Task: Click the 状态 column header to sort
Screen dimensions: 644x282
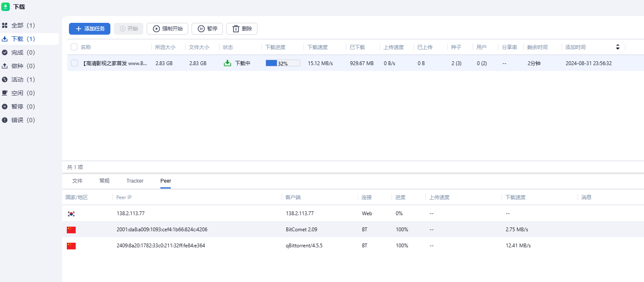Action: [x=228, y=47]
